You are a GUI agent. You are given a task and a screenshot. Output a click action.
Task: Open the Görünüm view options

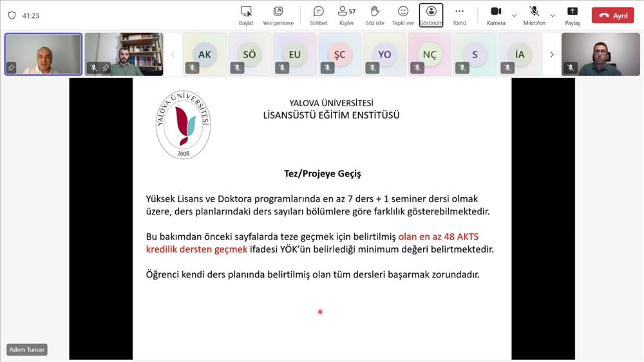click(x=431, y=15)
